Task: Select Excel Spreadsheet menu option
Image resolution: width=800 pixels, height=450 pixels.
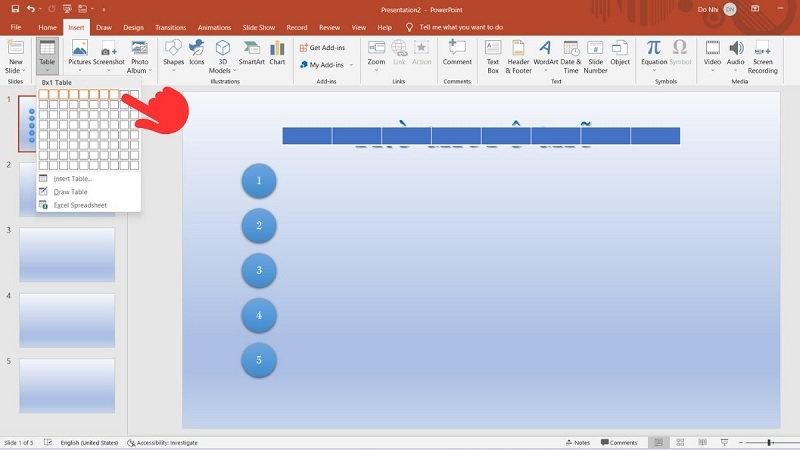Action: [80, 205]
